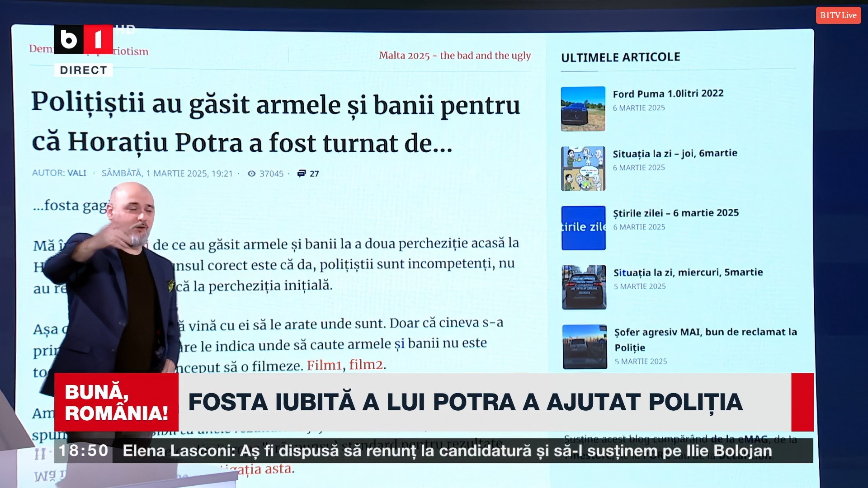
Task: Open the Ford Puma article thumbnail
Action: tap(583, 109)
